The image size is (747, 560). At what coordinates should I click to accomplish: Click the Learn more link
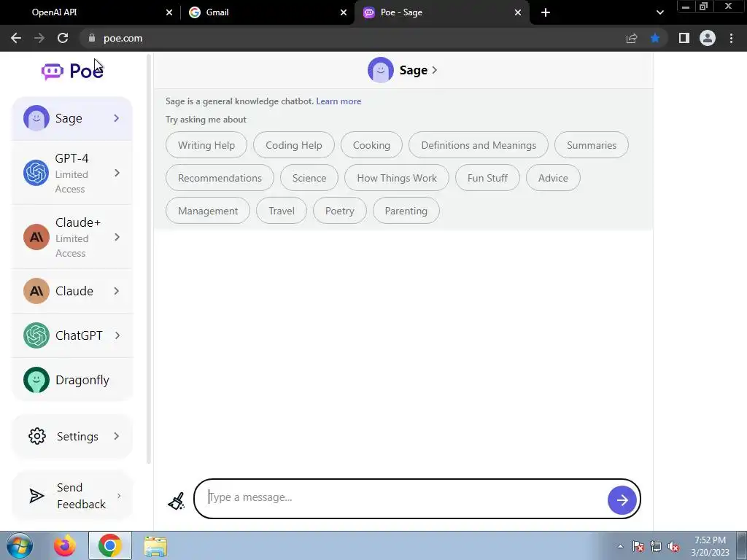[x=338, y=101]
